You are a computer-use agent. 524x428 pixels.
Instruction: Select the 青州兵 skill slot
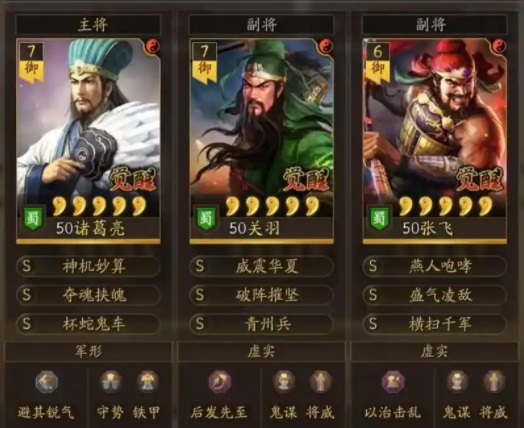(261, 324)
